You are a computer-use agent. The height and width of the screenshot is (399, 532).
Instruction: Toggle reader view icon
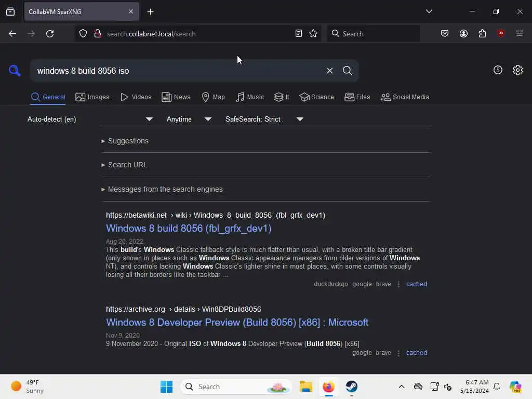(x=299, y=34)
